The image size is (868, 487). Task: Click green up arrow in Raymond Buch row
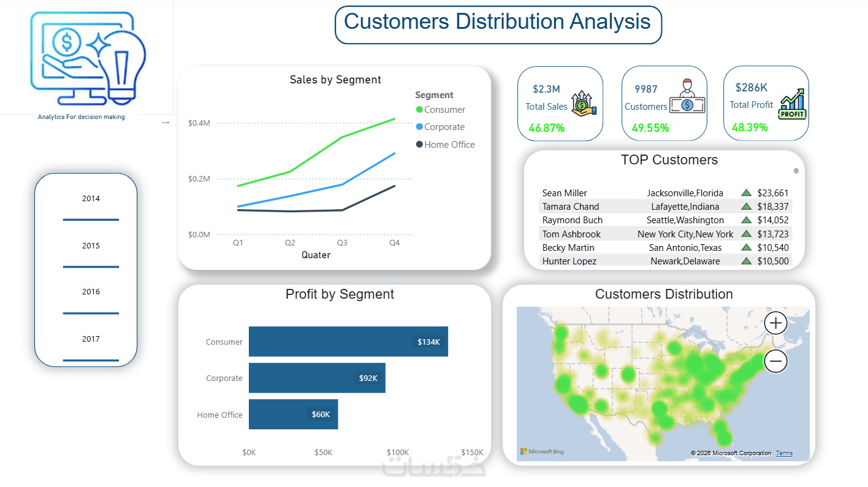(x=747, y=220)
